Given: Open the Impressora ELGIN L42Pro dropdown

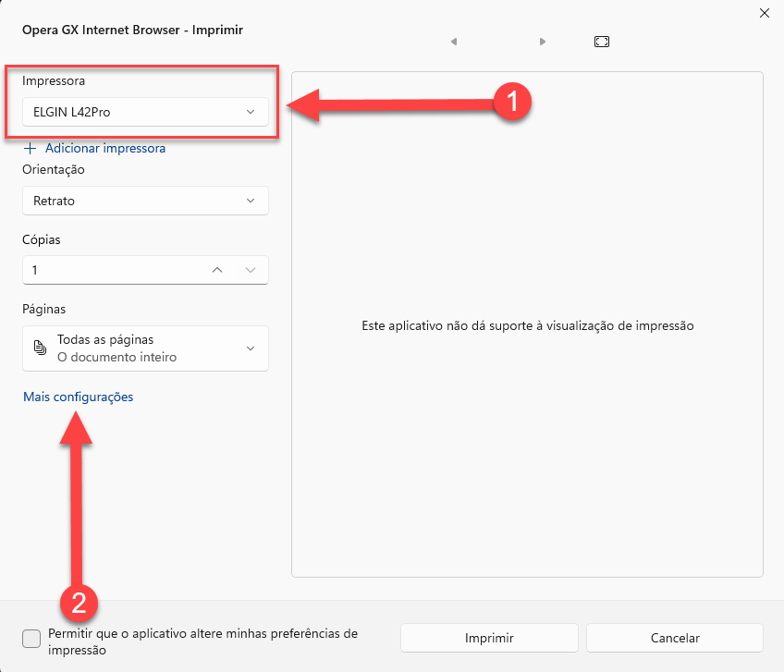Looking at the screenshot, I should coord(145,112).
